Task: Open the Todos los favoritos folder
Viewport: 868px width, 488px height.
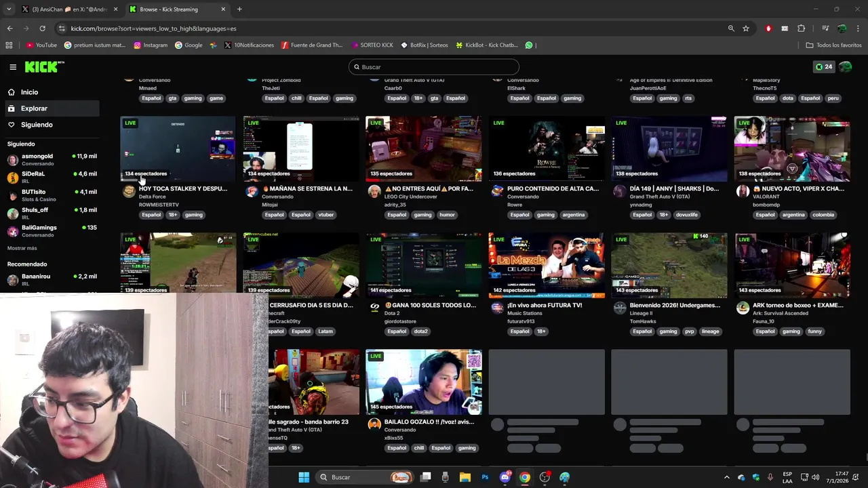Action: coord(833,45)
